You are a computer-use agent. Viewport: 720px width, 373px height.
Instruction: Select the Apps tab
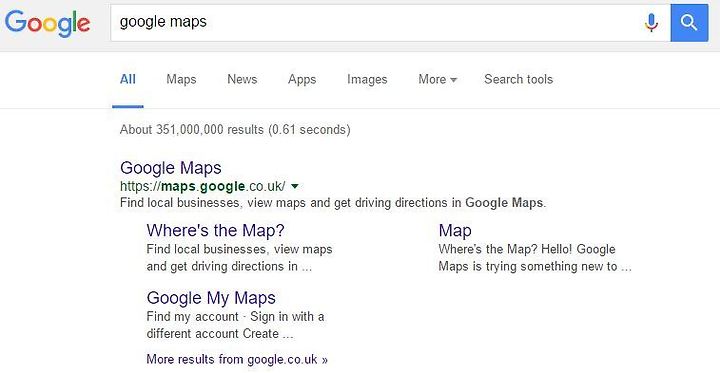coord(302,80)
